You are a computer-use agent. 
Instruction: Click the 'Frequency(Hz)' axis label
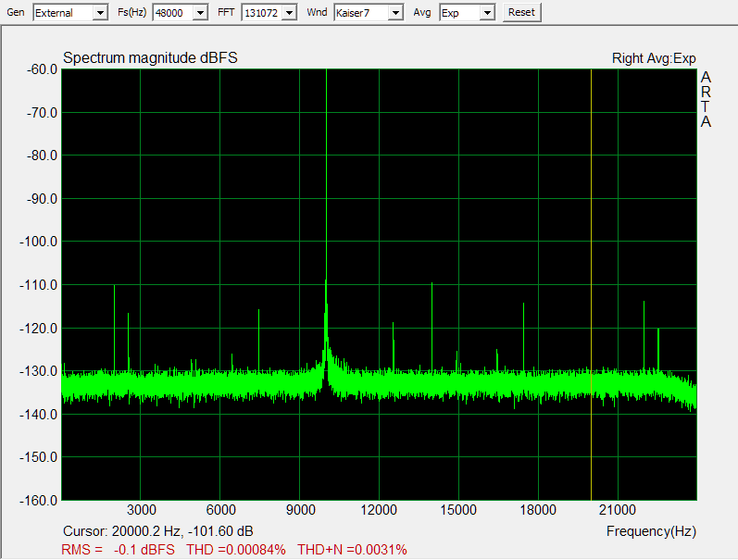pos(651,531)
